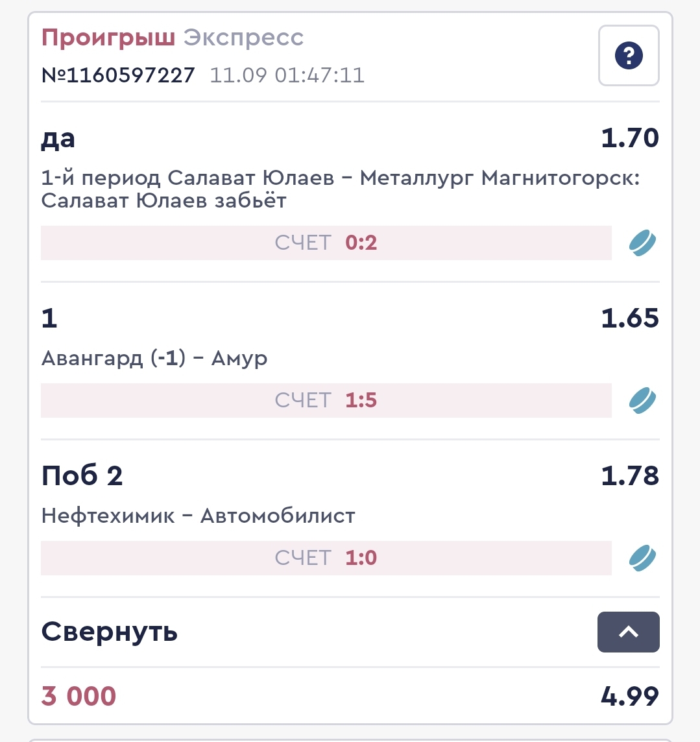Click the Поб 2 outcome label
The width and height of the screenshot is (700, 742).
(x=82, y=476)
